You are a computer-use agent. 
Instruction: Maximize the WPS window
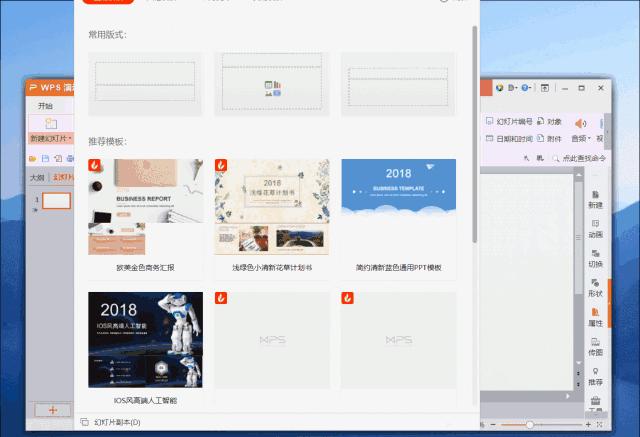tap(582, 88)
